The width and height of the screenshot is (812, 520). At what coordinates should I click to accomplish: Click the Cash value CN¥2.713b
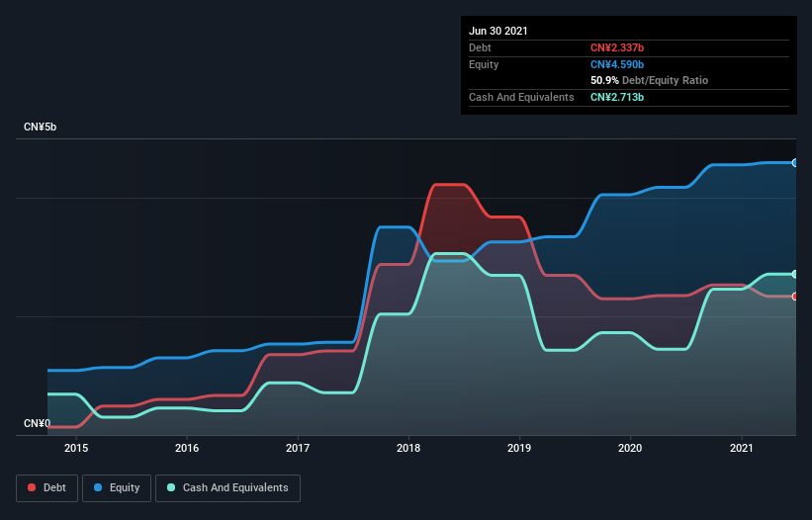tap(617, 97)
